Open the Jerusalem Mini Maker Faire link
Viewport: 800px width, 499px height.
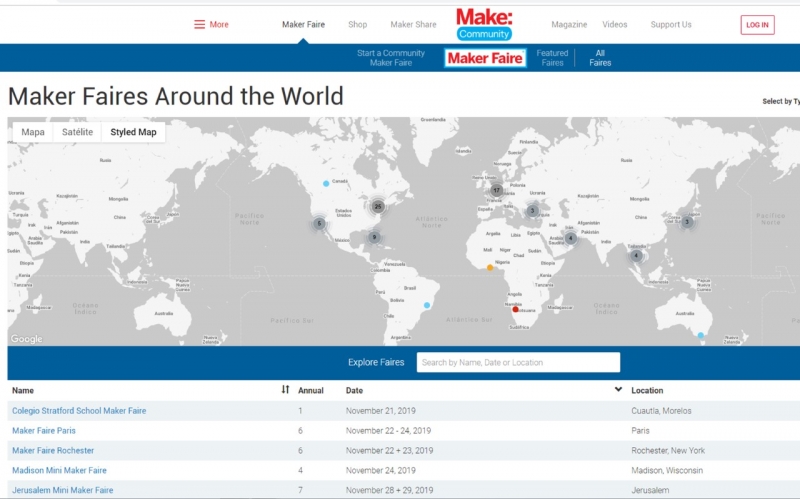click(x=63, y=490)
